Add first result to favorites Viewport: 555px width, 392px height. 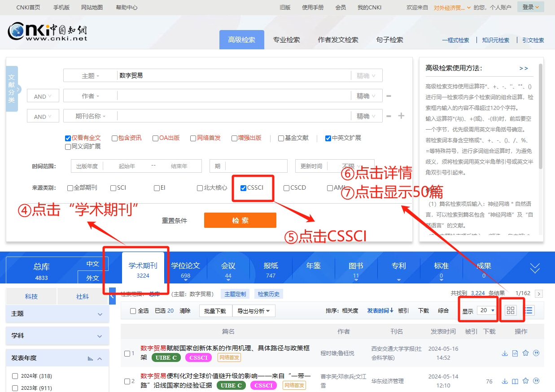click(x=525, y=353)
